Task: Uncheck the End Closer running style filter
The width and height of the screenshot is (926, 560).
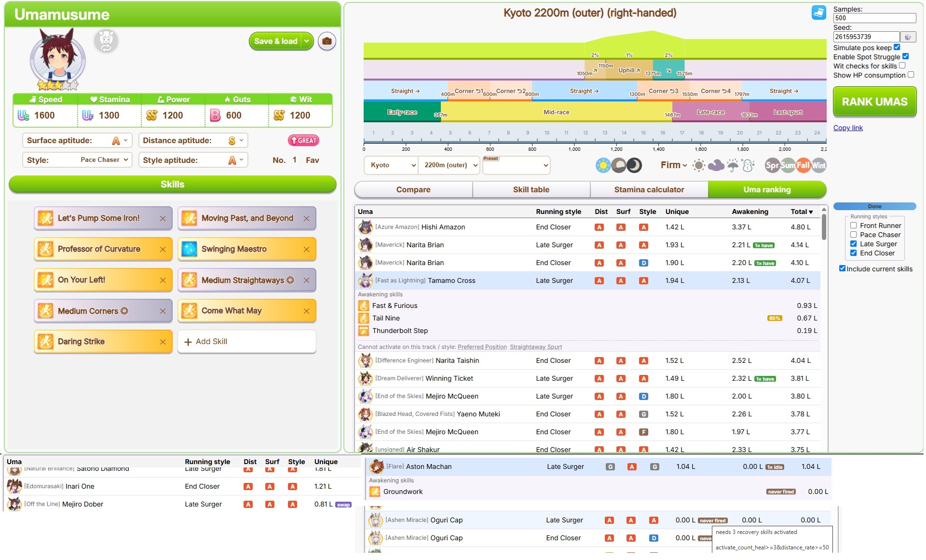Action: point(854,253)
